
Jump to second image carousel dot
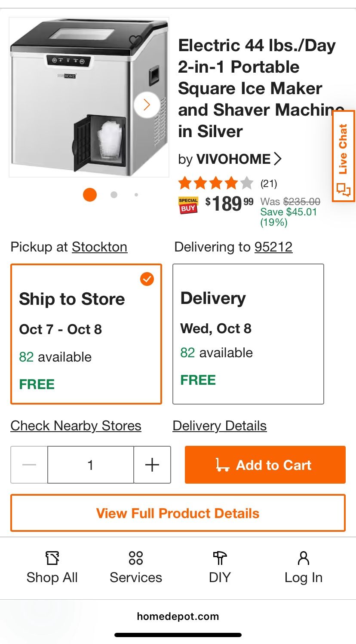click(x=114, y=195)
